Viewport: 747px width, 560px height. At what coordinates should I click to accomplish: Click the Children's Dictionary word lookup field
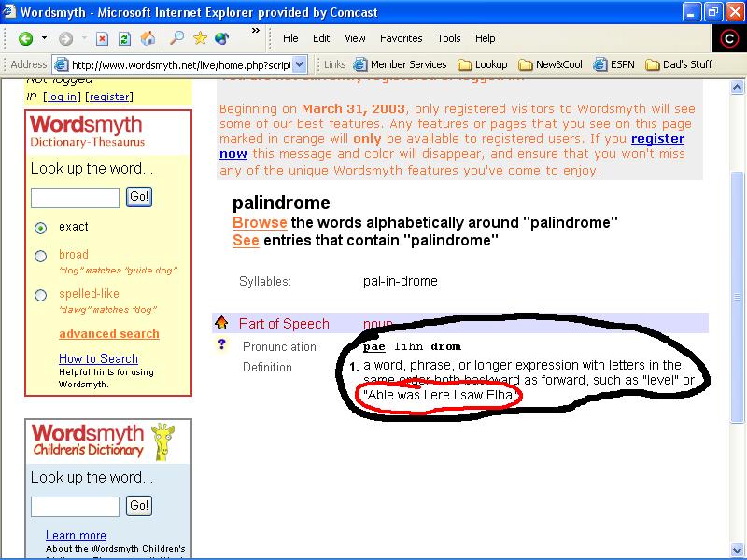[75, 507]
